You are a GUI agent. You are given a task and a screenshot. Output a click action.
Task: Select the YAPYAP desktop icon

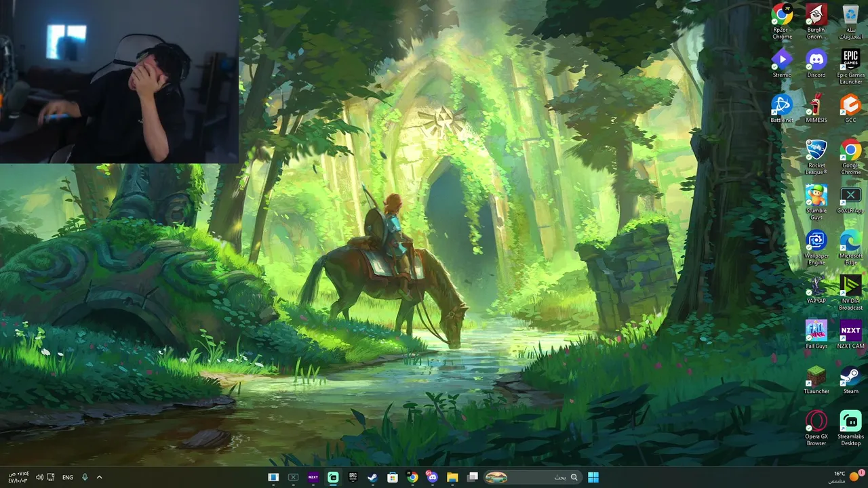pyautogui.click(x=816, y=289)
